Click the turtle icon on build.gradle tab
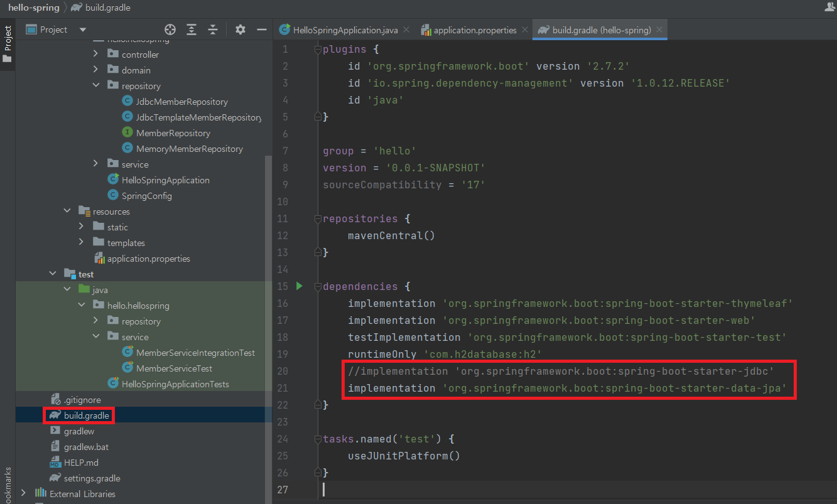The width and height of the screenshot is (837, 504). tap(544, 30)
